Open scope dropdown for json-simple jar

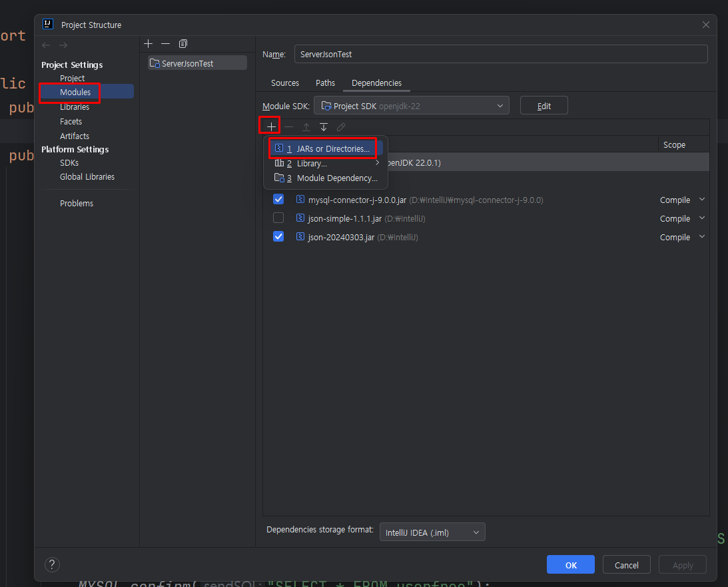pos(701,218)
